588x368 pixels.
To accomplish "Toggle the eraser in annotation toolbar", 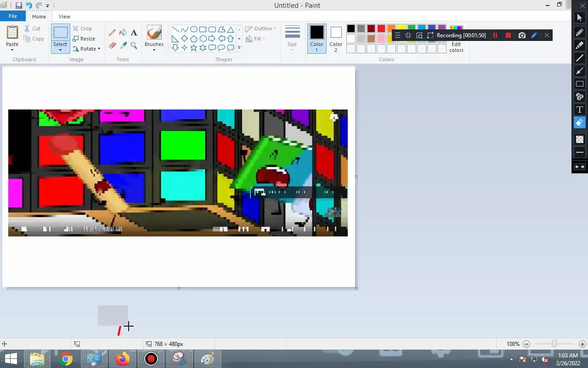I will (580, 122).
